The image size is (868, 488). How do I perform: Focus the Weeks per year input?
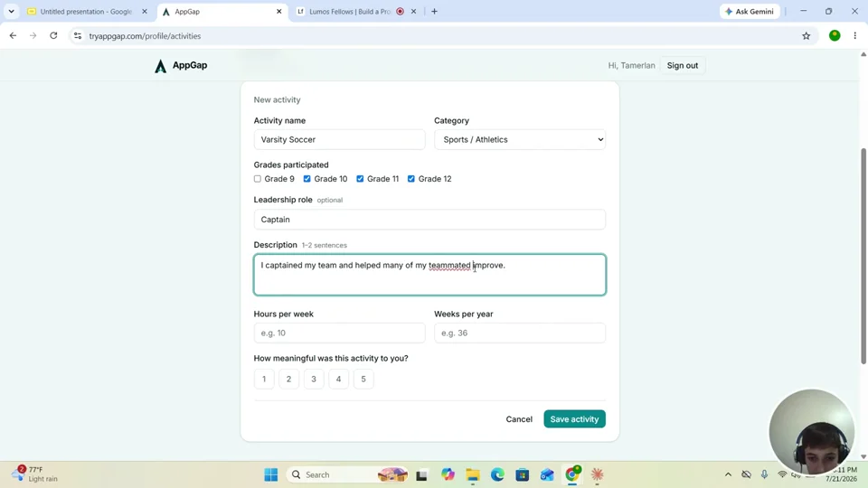pos(520,333)
